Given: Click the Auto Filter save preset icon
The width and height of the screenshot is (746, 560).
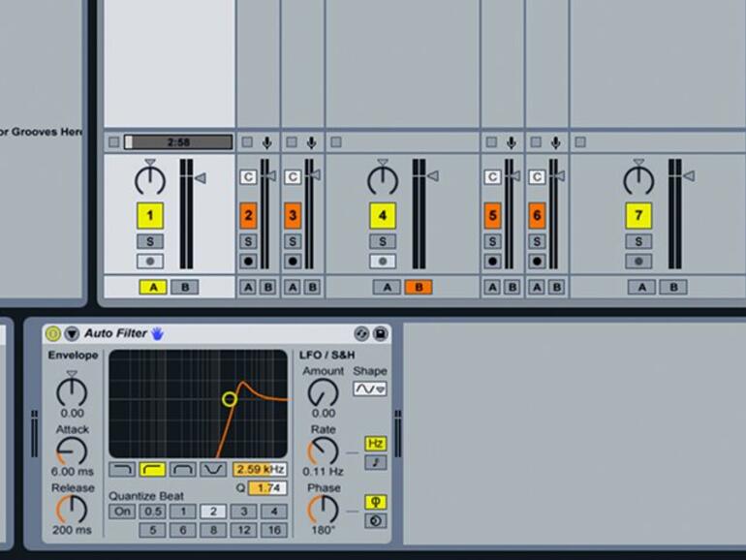Looking at the screenshot, I should pos(379,333).
